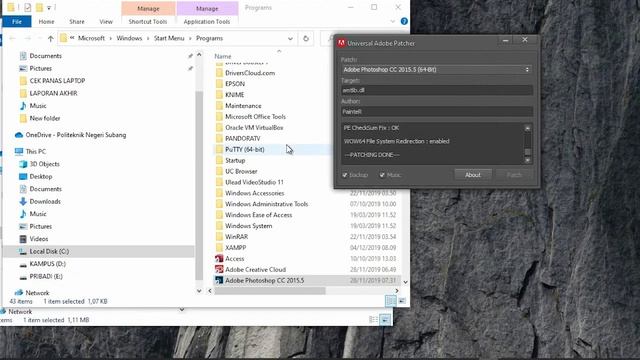
Task: Switch to the Home ribbon tab
Action: click(x=46, y=22)
